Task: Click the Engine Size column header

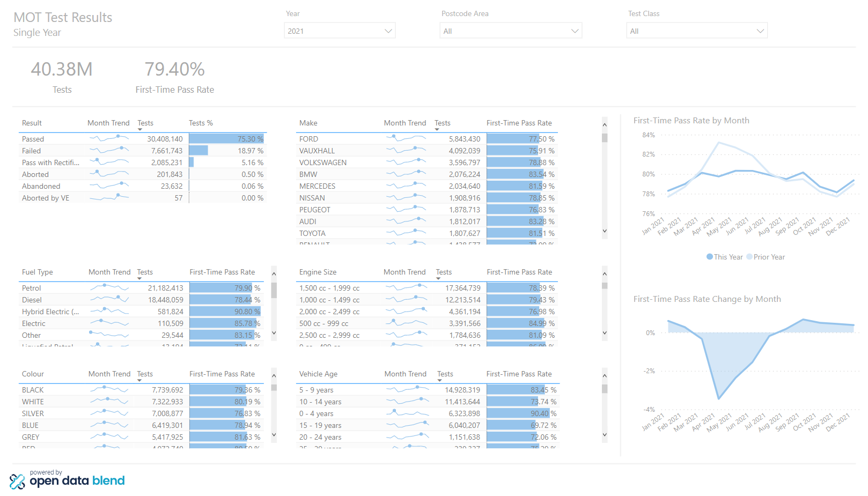Action: click(318, 272)
